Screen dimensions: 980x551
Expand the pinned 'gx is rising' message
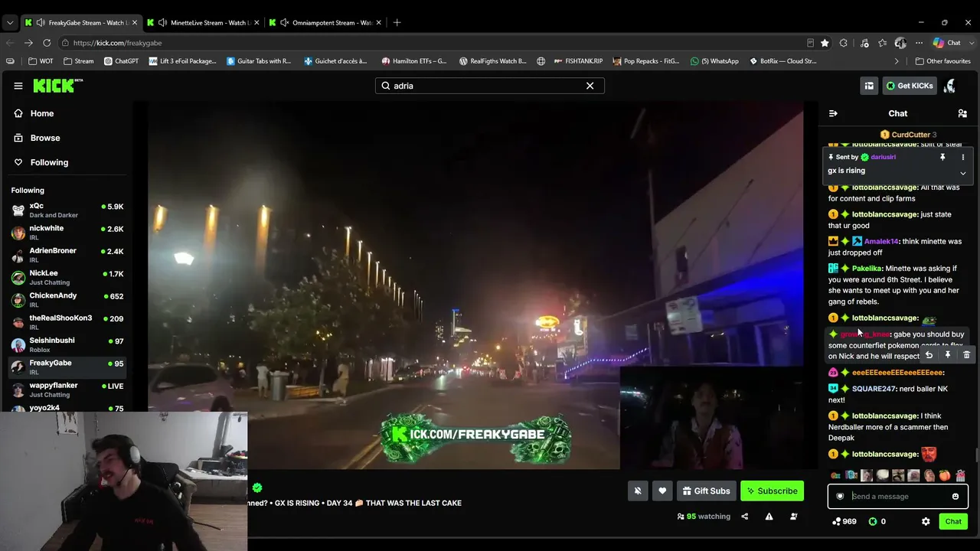point(963,174)
